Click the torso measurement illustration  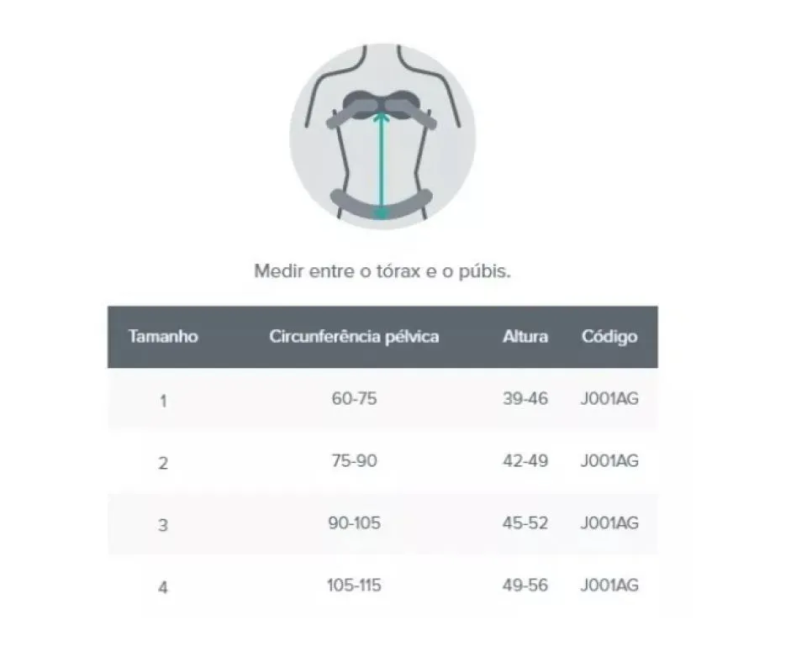coord(382,137)
